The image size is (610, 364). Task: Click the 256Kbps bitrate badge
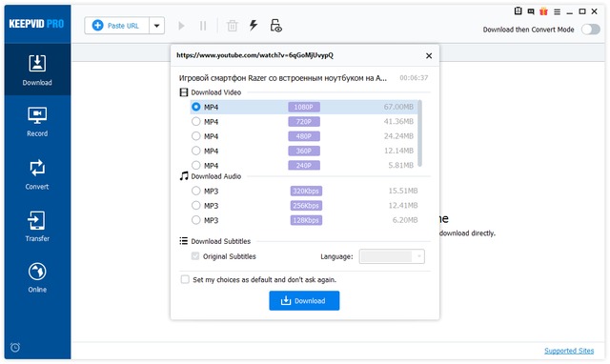[306, 205]
